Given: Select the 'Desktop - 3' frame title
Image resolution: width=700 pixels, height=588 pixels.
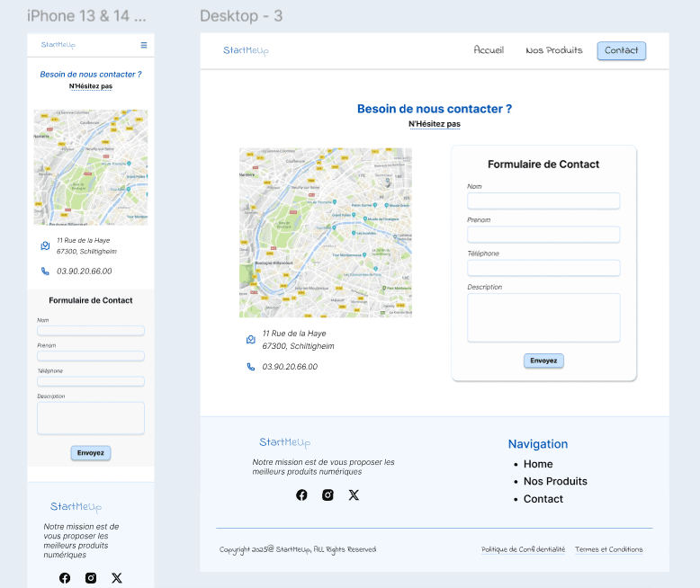Looking at the screenshot, I should tap(241, 16).
